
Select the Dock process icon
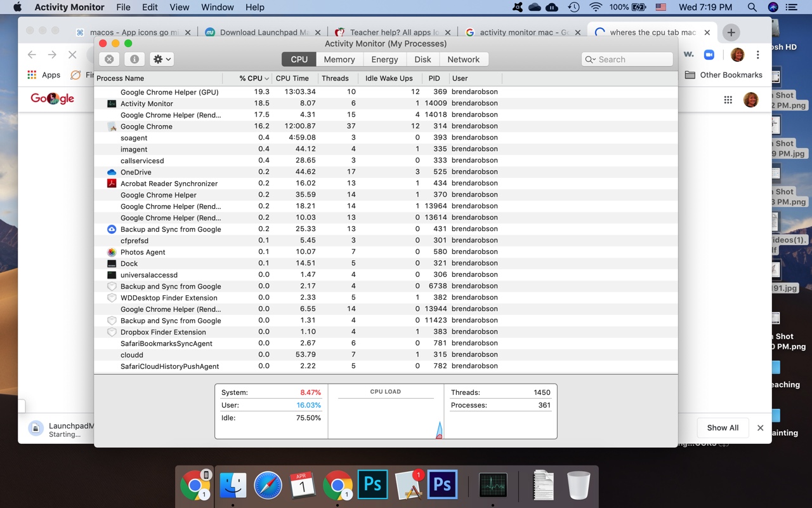click(112, 264)
